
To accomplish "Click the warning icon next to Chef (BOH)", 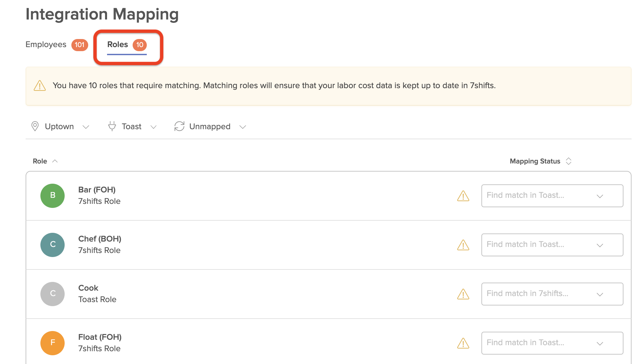I will pyautogui.click(x=463, y=245).
